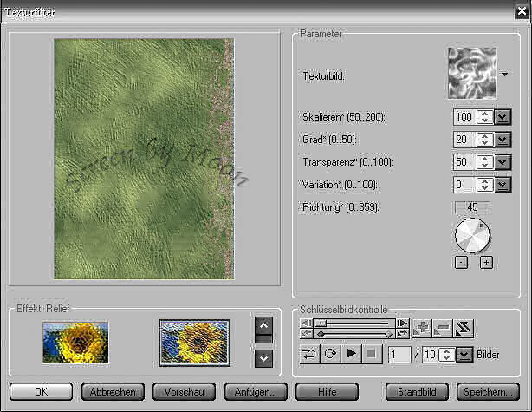Screen dimensions: 532x412
Task: Open the Texturbild texture dropdown
Action: [x=504, y=75]
